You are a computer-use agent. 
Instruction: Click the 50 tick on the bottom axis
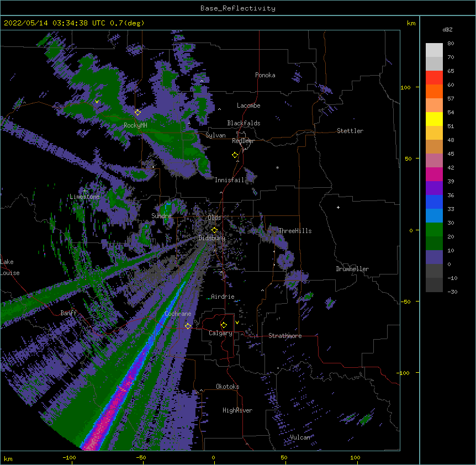284,457
